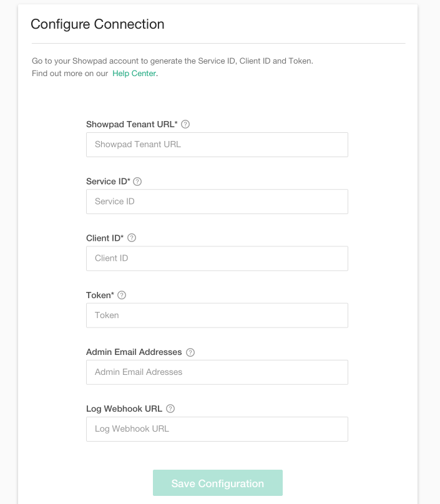This screenshot has width=440, height=504.
Task: Click the Token entry field
Action: click(217, 315)
